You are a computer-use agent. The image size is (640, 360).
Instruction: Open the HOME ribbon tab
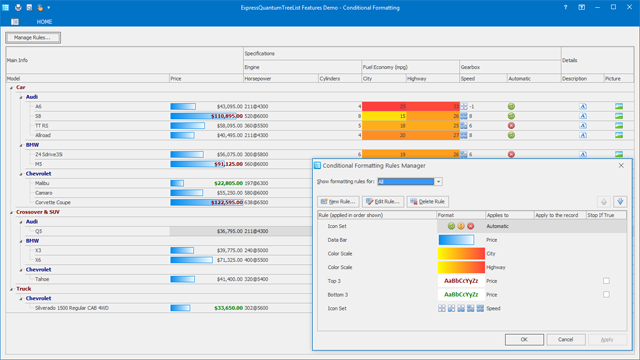pyautogui.click(x=44, y=22)
